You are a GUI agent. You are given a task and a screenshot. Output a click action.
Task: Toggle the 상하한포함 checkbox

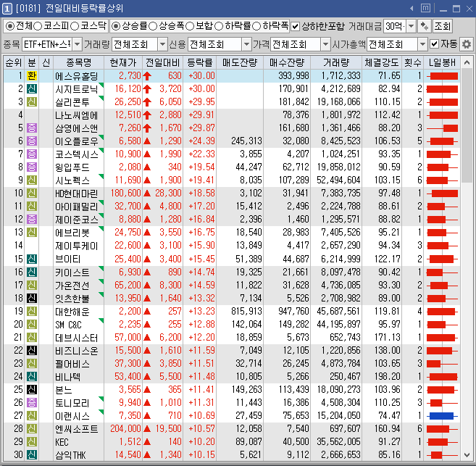click(295, 26)
